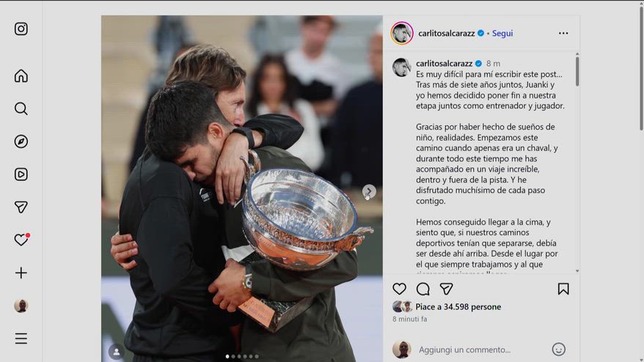Screen dimensions: 644x362
Task: Advance to next photo with arrow
Action: tap(369, 191)
